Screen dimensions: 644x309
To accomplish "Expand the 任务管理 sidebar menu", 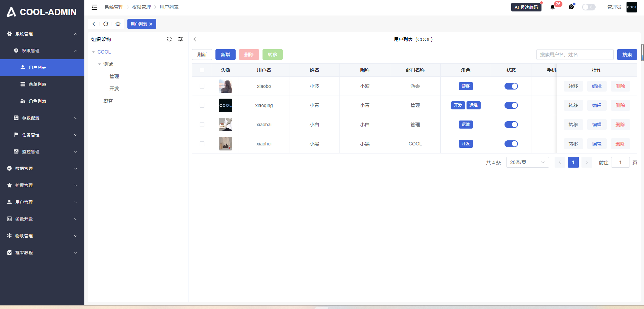I will click(x=42, y=135).
